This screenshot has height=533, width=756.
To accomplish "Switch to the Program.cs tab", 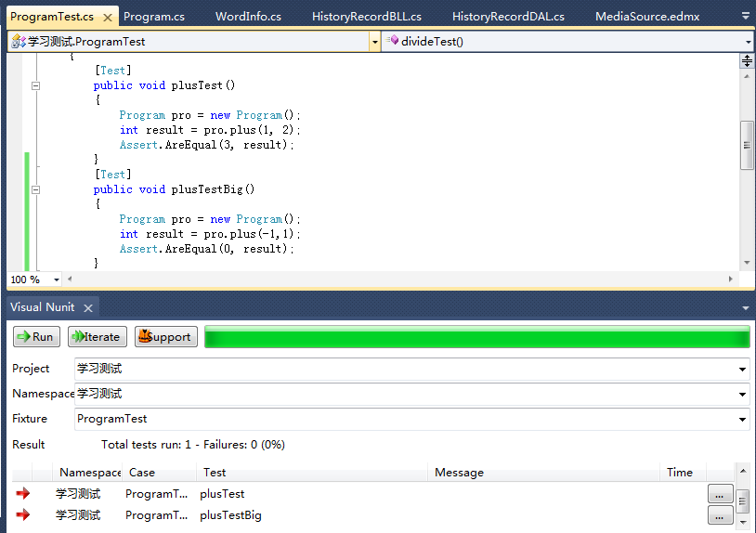I will click(154, 17).
